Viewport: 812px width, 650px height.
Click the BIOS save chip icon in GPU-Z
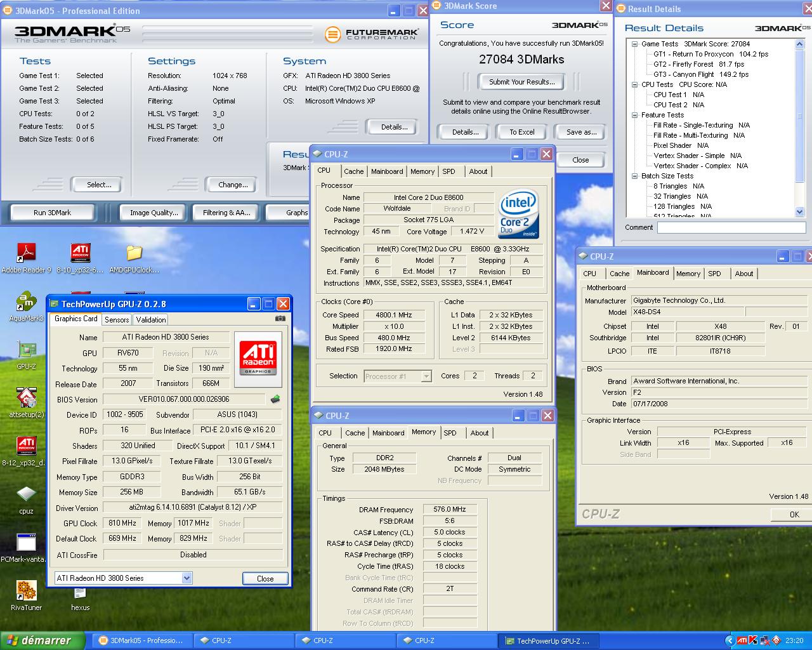275,399
